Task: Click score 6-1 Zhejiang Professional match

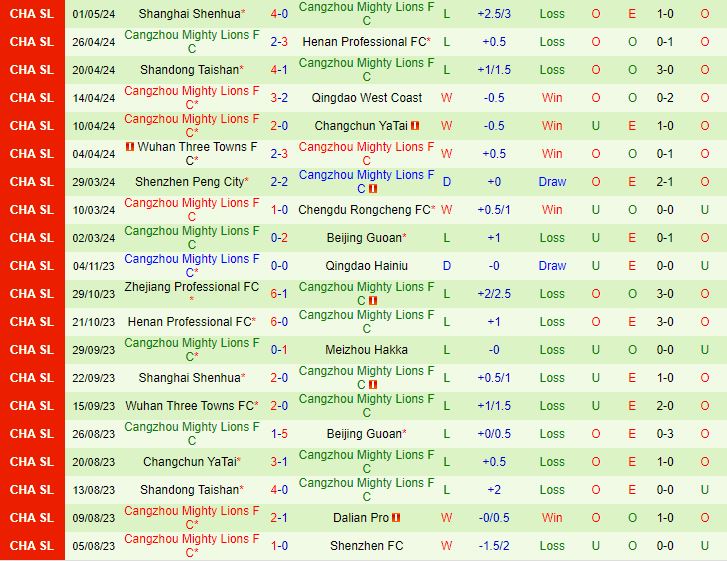Action: pos(279,293)
